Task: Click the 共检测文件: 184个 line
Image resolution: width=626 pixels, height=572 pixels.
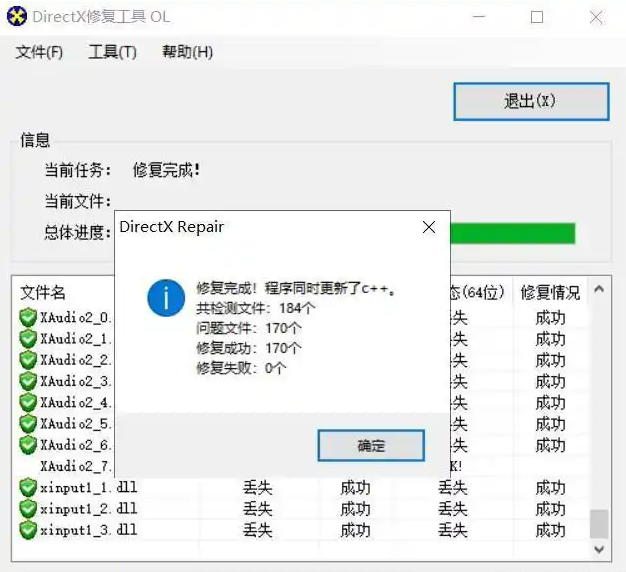Action: pyautogui.click(x=256, y=308)
